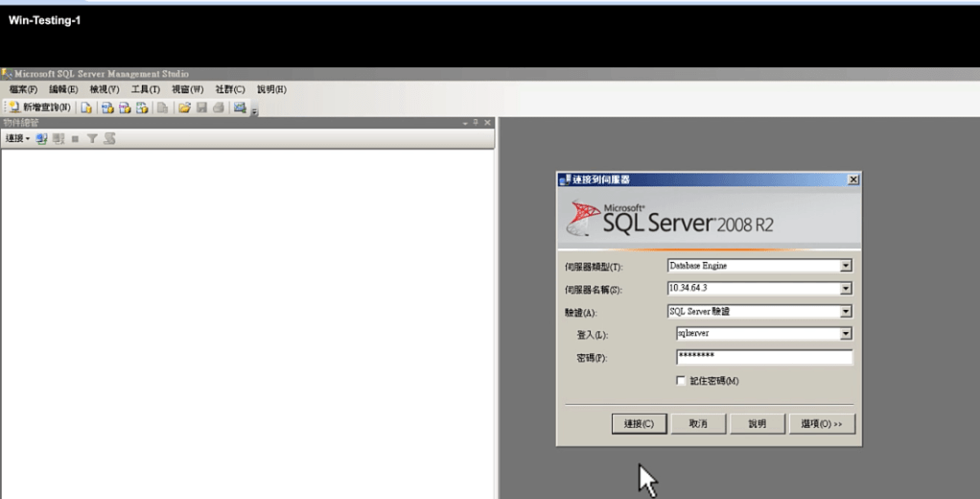This screenshot has width=980, height=499.
Task: Click the Activity Monitor icon in toolbar
Action: click(240, 107)
